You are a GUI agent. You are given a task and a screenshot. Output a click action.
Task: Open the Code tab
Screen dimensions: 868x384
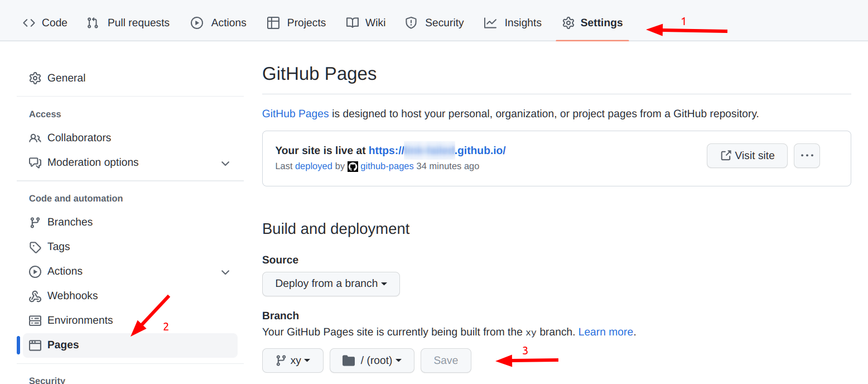[45, 23]
